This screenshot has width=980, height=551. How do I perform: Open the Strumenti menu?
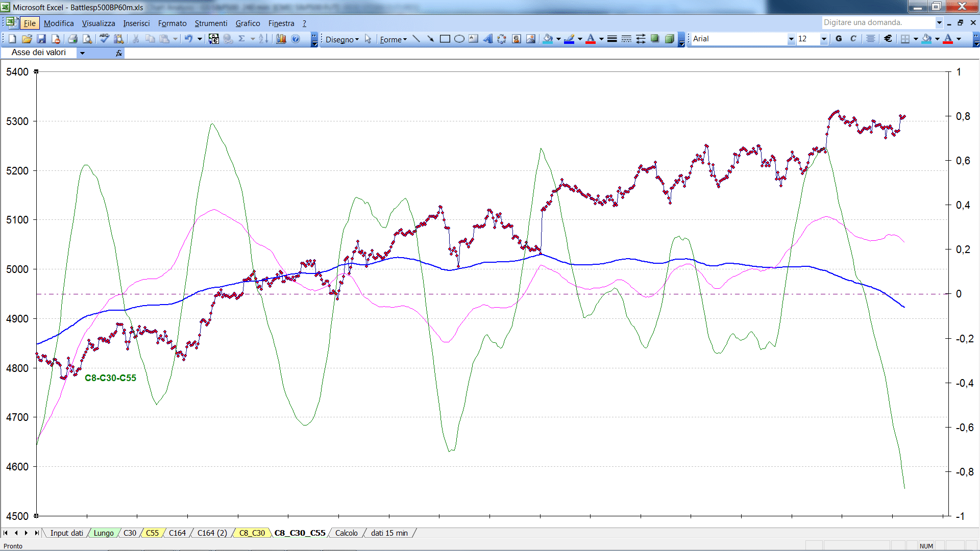(x=211, y=23)
